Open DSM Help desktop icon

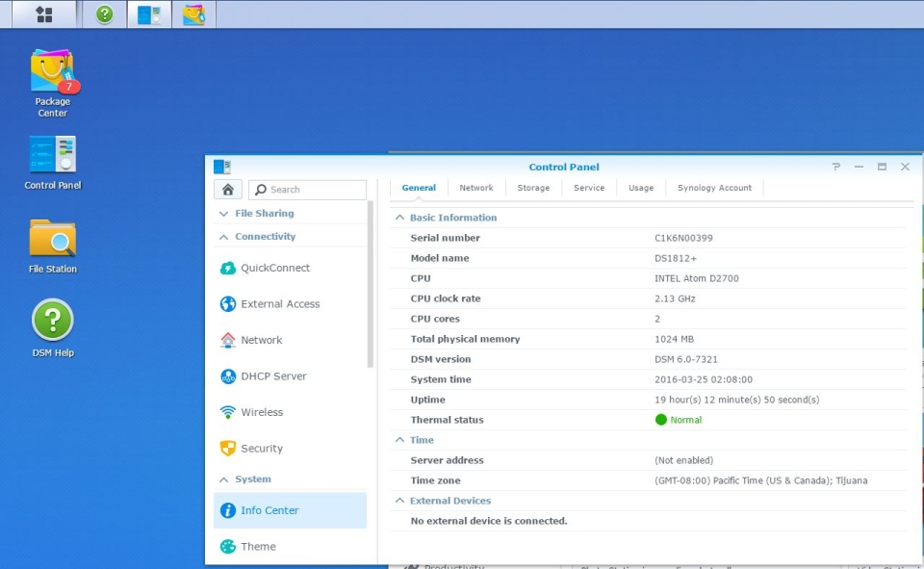53,328
